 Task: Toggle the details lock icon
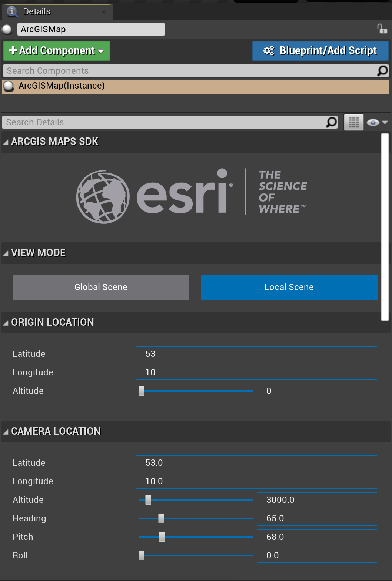click(x=382, y=29)
